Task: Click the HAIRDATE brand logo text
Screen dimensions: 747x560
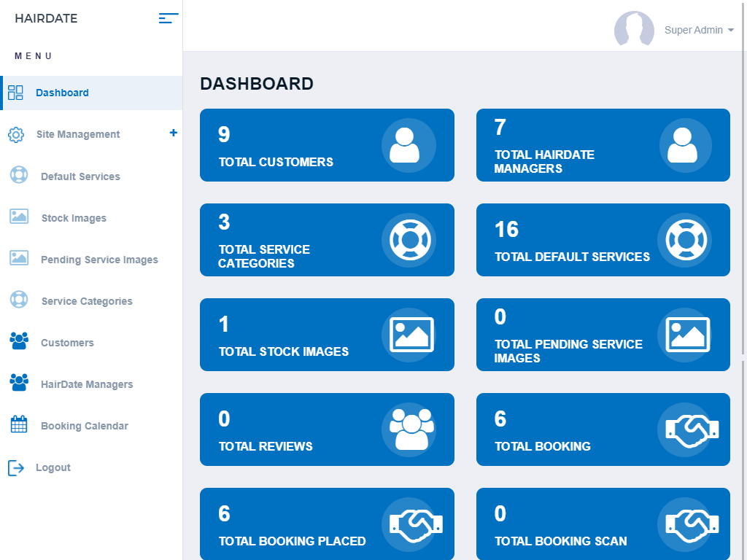Action: [46, 18]
